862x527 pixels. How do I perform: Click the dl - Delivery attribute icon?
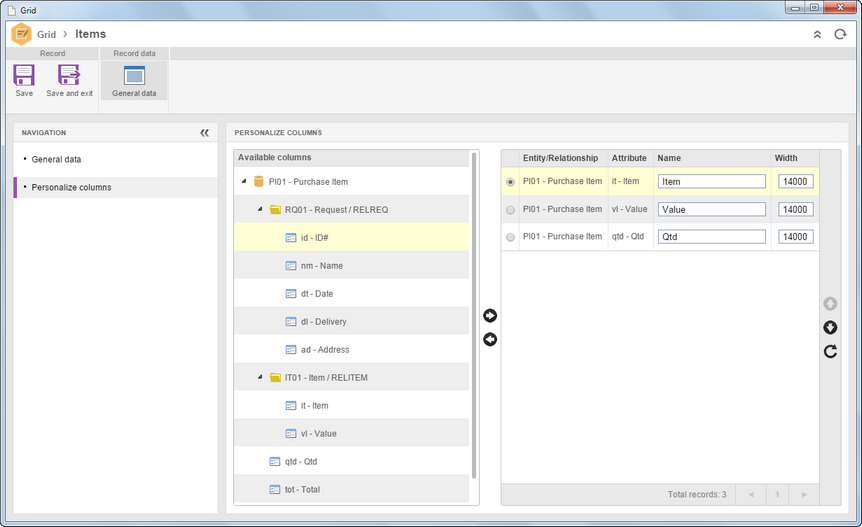(x=291, y=321)
